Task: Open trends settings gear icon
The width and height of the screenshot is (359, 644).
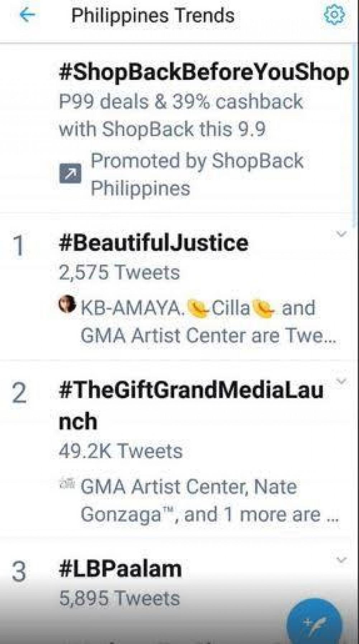Action: [334, 15]
